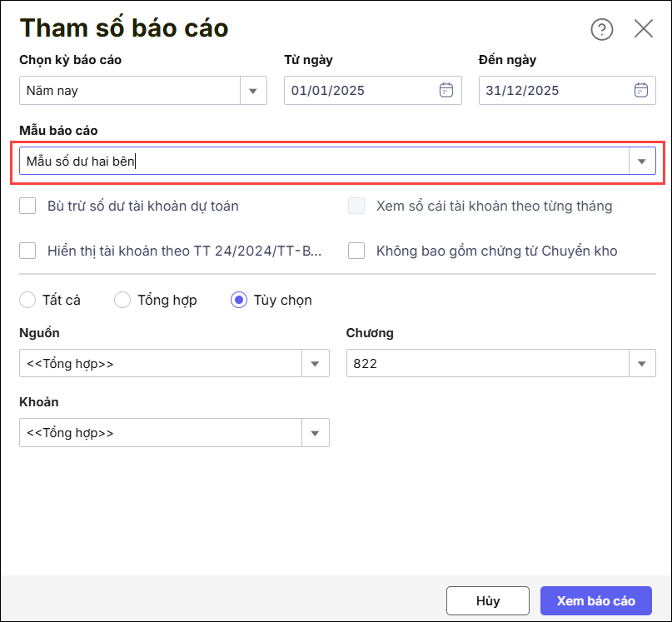The width and height of the screenshot is (672, 622).
Task: Open the Nguồn dropdown list
Action: click(x=315, y=364)
